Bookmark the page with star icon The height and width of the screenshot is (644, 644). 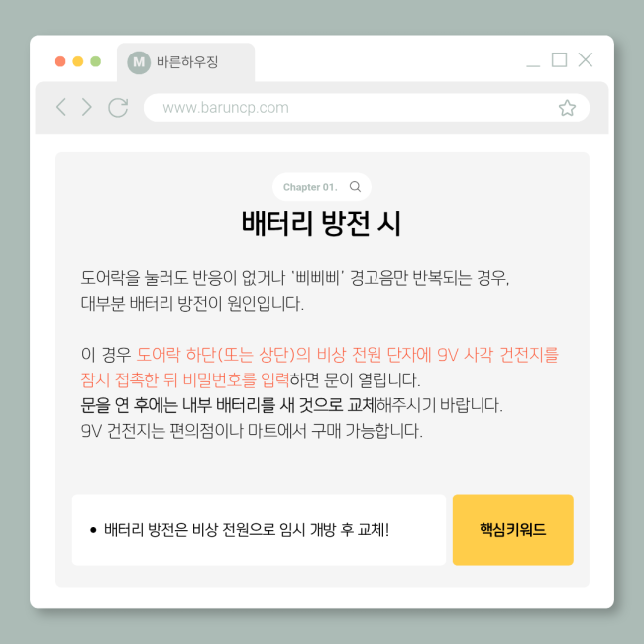(x=567, y=108)
